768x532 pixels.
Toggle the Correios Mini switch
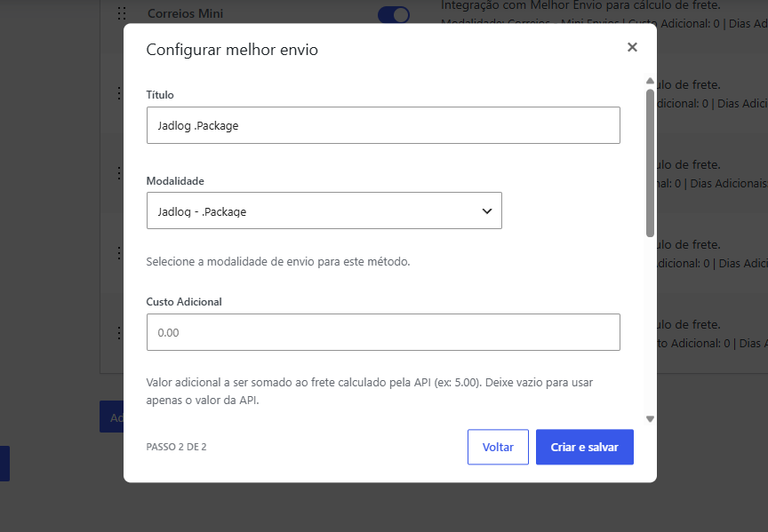394,15
